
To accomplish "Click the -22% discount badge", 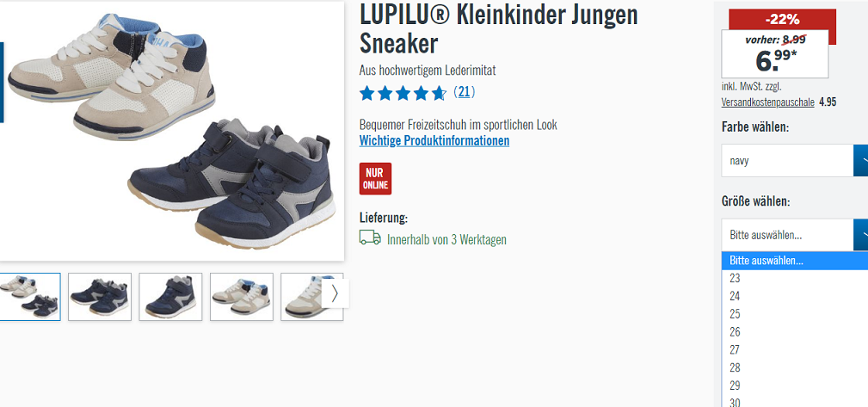I will point(783,20).
